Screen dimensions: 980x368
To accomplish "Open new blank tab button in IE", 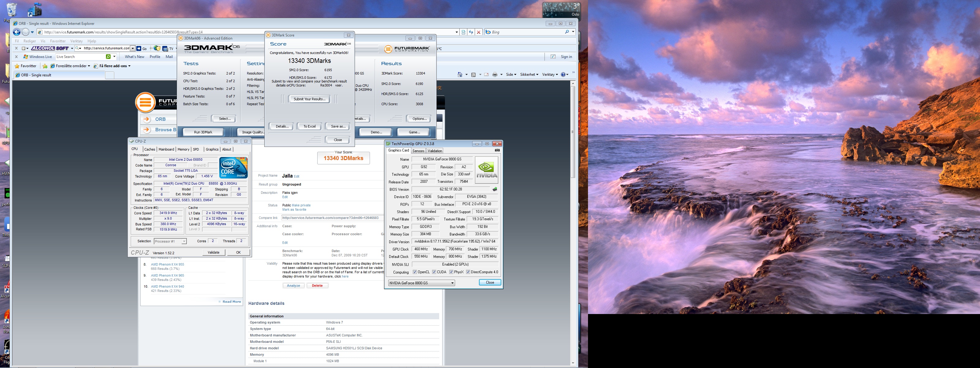I will pyautogui.click(x=110, y=75).
